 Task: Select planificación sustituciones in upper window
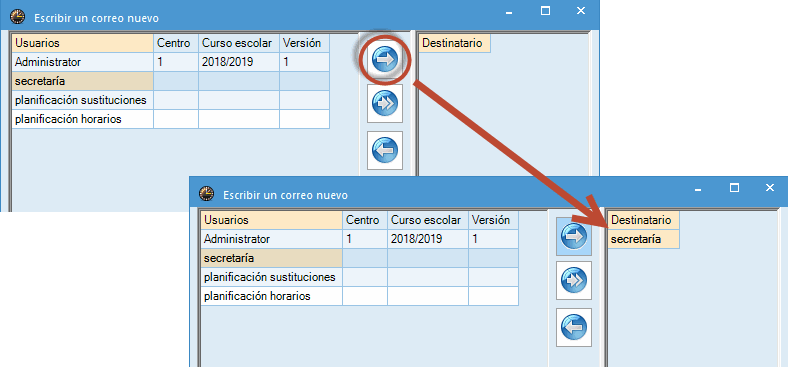point(171,100)
